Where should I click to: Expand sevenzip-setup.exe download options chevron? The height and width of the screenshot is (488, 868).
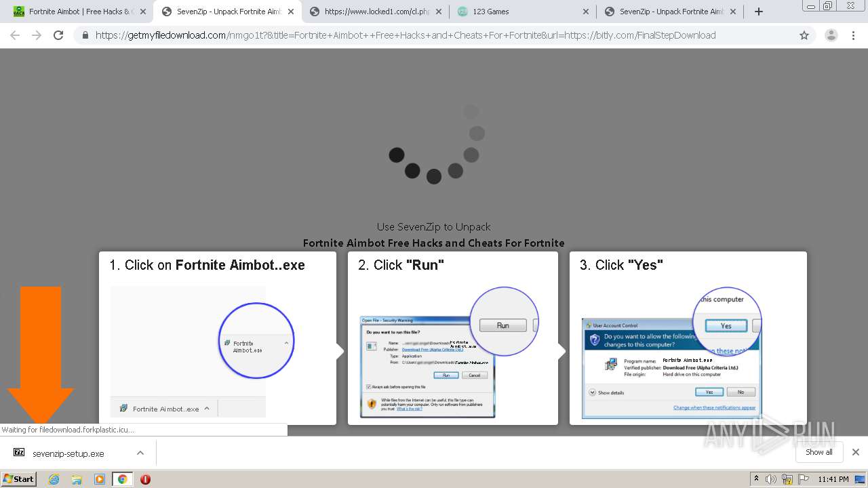[x=140, y=453]
